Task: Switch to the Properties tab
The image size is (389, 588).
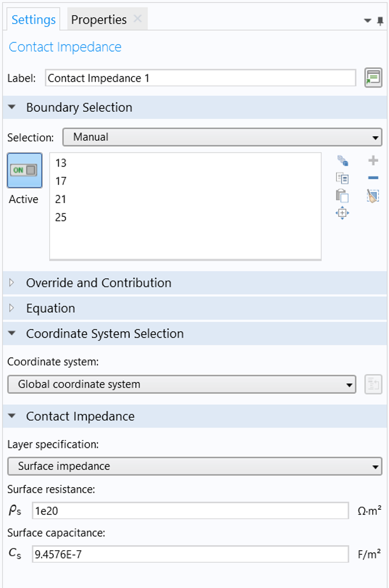Action: (99, 20)
